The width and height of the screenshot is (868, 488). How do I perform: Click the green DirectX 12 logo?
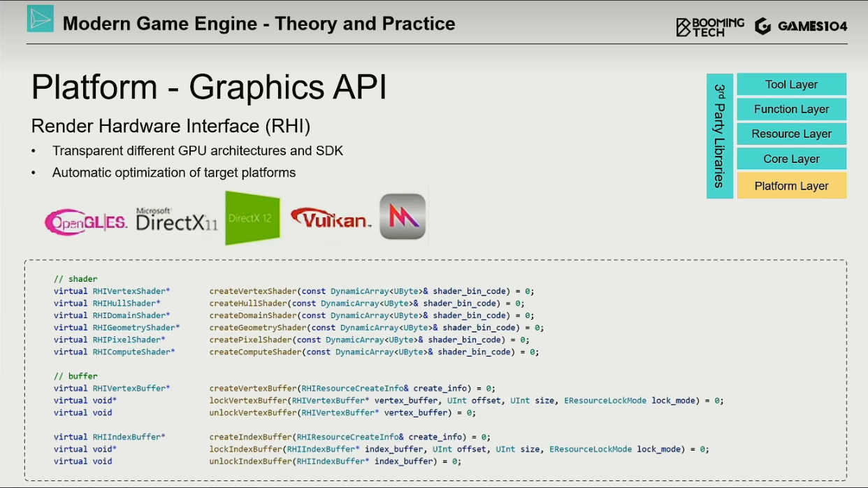pyautogui.click(x=252, y=217)
